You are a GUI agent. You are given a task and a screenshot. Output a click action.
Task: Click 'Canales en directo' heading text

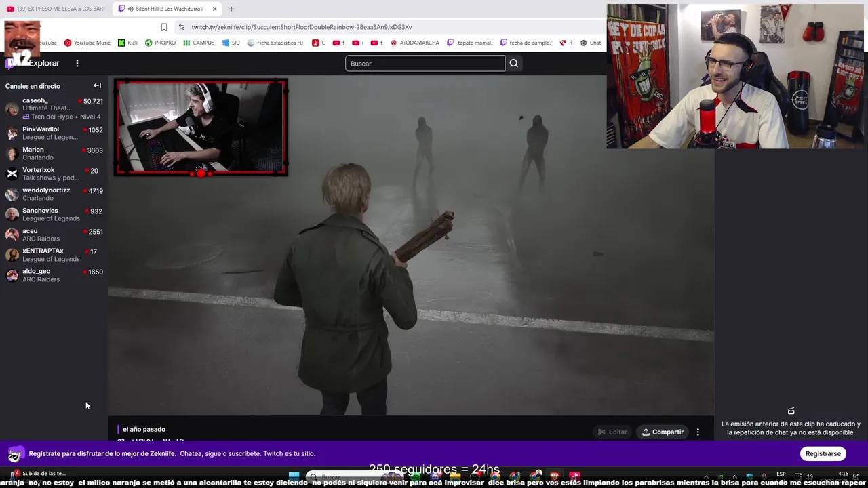click(x=33, y=86)
